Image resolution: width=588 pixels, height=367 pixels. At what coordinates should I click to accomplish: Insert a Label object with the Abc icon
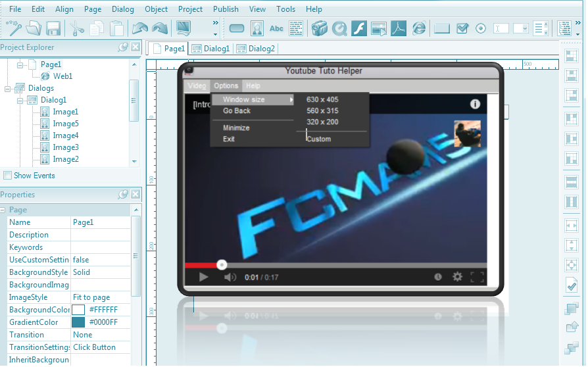point(276,28)
